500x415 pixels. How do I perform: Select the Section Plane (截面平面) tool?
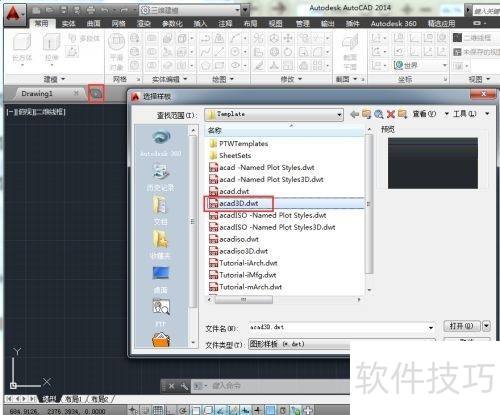pyautogui.click(x=350, y=52)
